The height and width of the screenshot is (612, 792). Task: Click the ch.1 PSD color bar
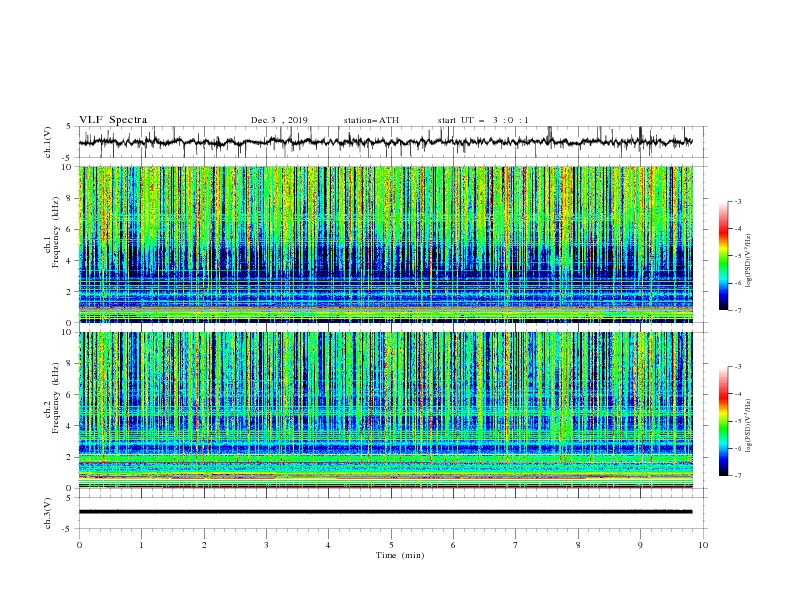[x=723, y=256]
